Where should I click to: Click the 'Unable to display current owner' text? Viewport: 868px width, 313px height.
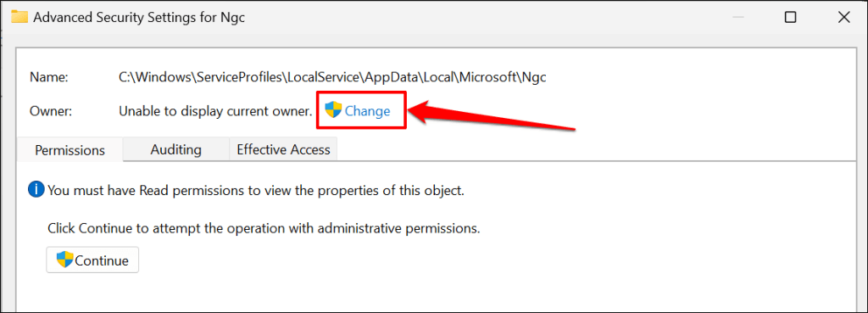click(x=216, y=111)
